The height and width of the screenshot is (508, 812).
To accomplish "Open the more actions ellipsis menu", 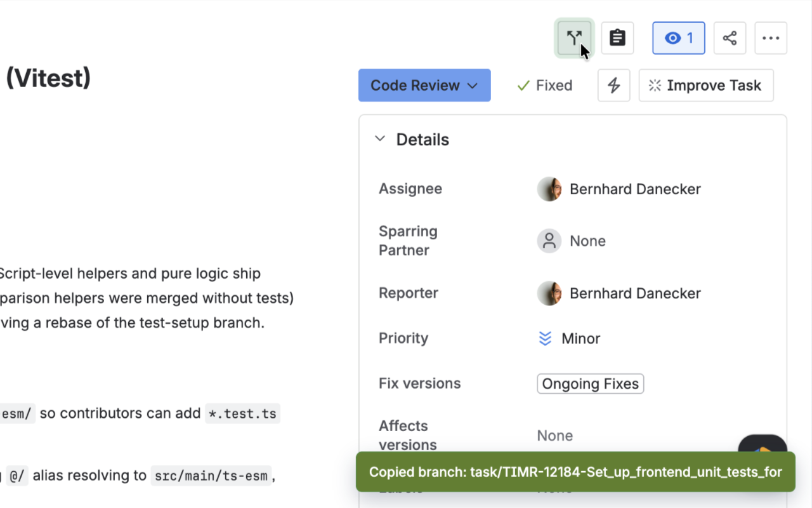I will [771, 38].
